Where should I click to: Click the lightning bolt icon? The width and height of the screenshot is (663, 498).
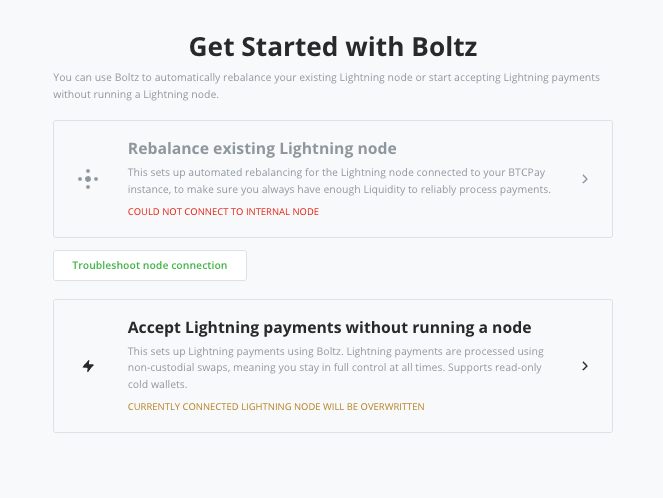tap(88, 366)
